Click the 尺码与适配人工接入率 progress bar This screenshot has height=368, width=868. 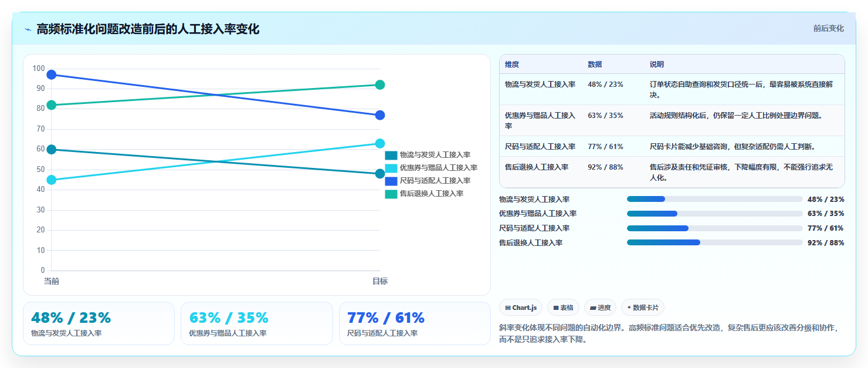[x=715, y=228]
